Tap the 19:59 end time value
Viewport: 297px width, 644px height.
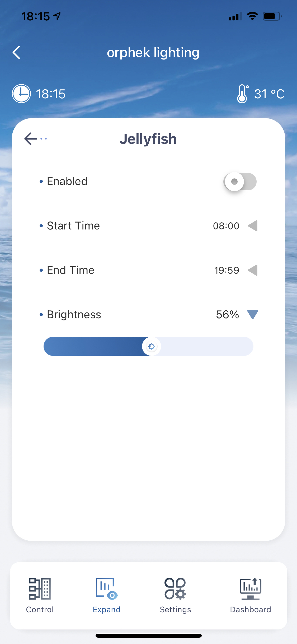pos(227,270)
